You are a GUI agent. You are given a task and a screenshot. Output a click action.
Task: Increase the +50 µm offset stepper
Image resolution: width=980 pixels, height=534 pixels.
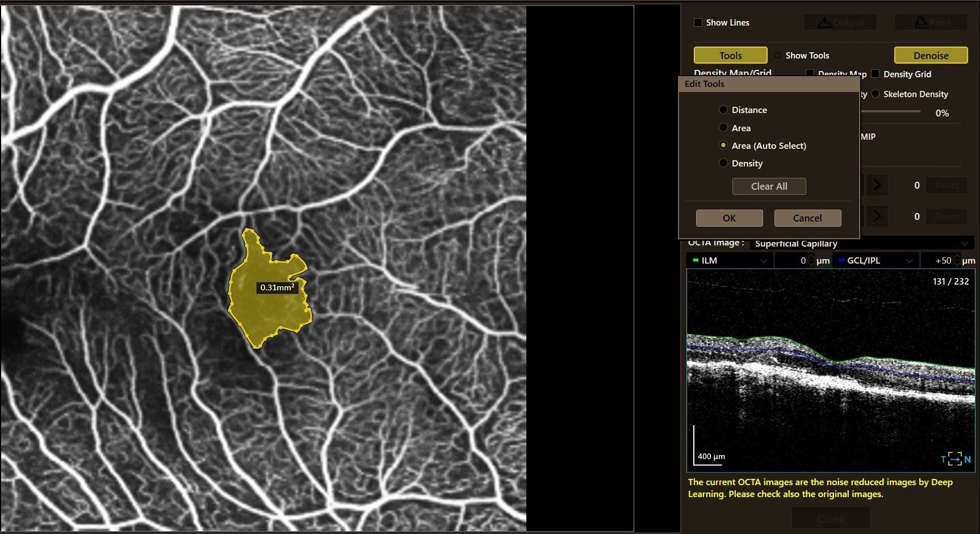[957, 257]
